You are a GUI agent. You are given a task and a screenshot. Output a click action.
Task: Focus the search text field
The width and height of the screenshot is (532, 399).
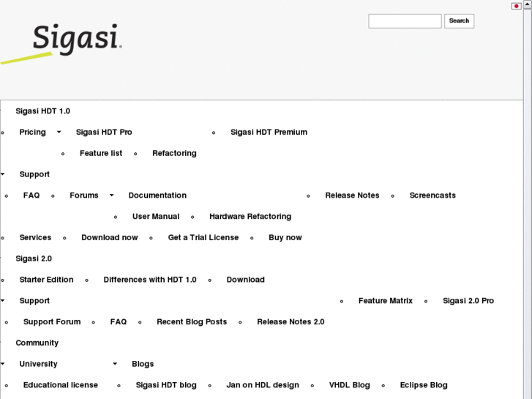click(x=405, y=21)
